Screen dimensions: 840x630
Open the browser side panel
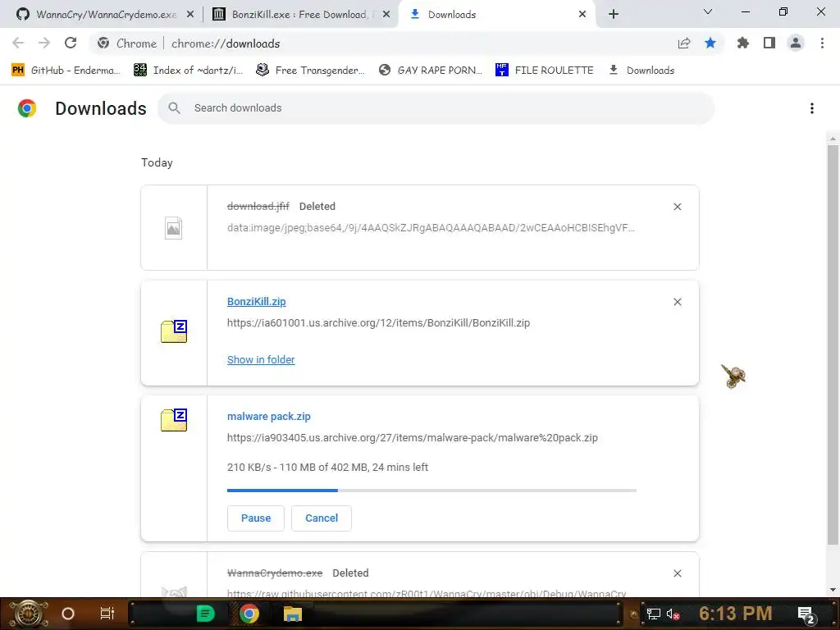tap(769, 43)
